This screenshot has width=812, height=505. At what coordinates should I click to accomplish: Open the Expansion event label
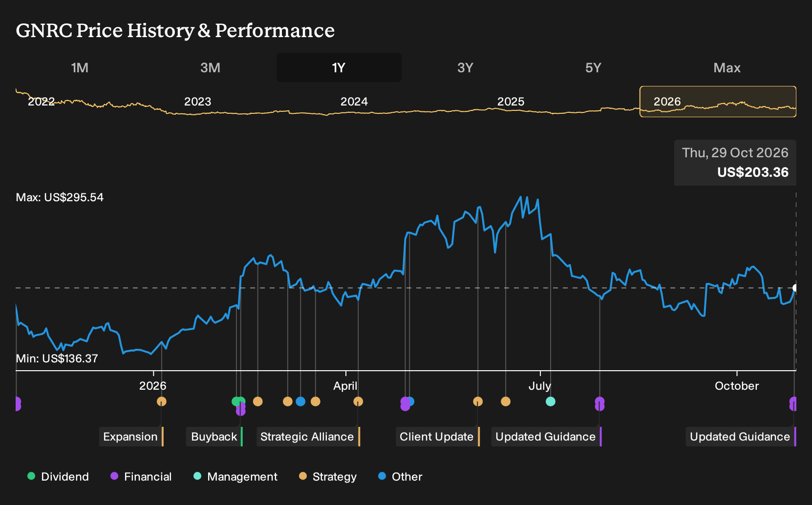pyautogui.click(x=131, y=437)
